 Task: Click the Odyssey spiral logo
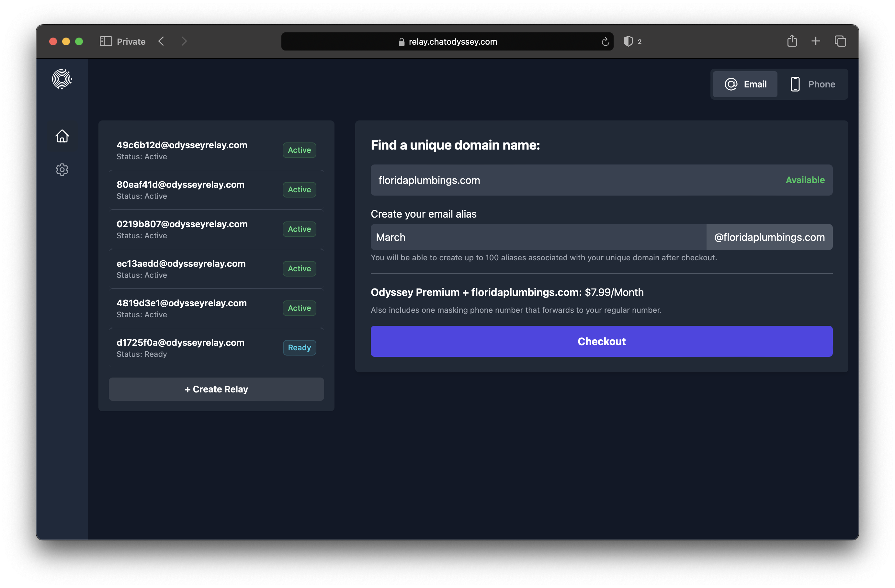click(62, 79)
